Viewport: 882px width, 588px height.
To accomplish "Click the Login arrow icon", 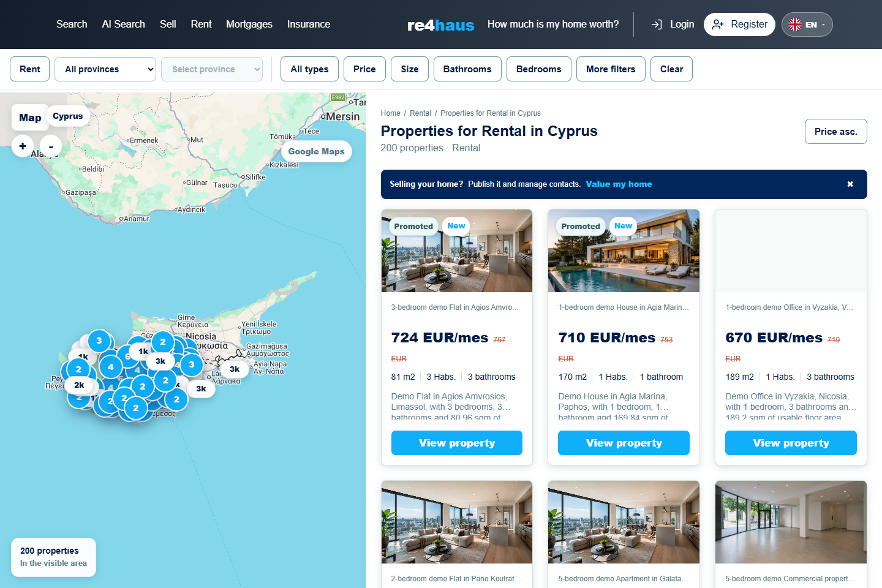I will pyautogui.click(x=657, y=24).
